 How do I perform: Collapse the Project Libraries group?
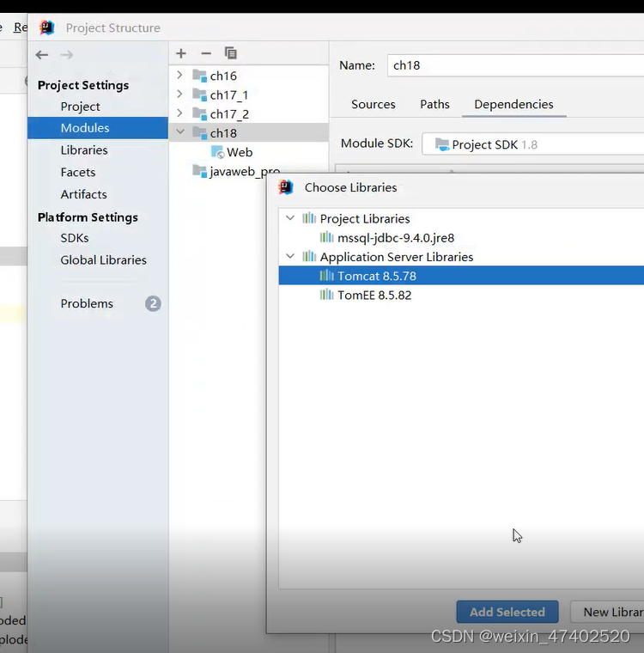coord(290,217)
